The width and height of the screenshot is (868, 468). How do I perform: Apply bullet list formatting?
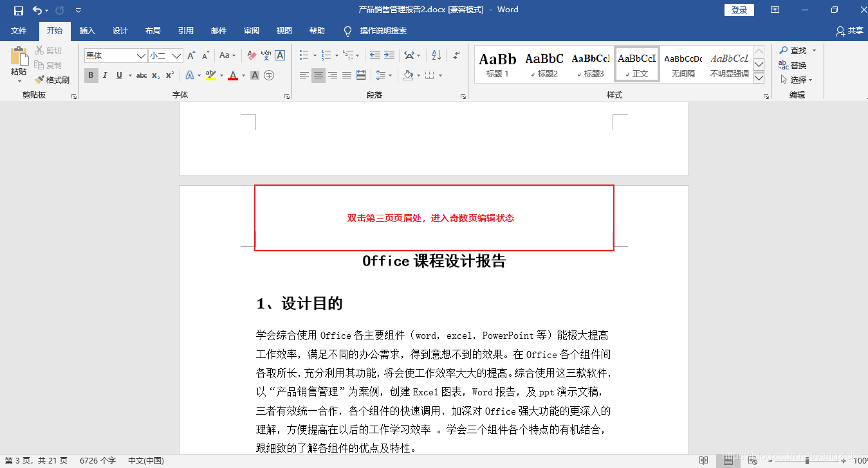click(304, 56)
